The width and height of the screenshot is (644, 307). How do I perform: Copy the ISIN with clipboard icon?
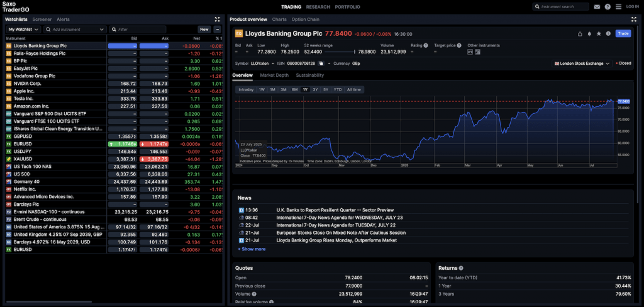click(321, 64)
